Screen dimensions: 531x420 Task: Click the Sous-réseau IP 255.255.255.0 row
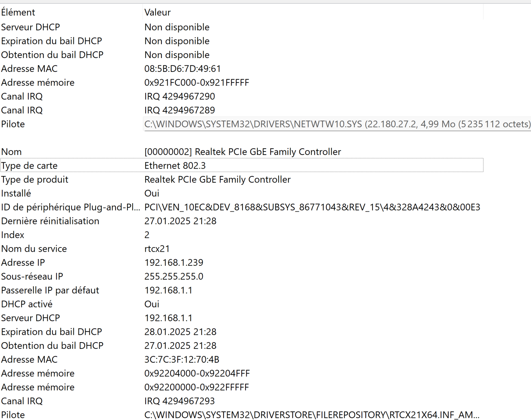coord(174,277)
